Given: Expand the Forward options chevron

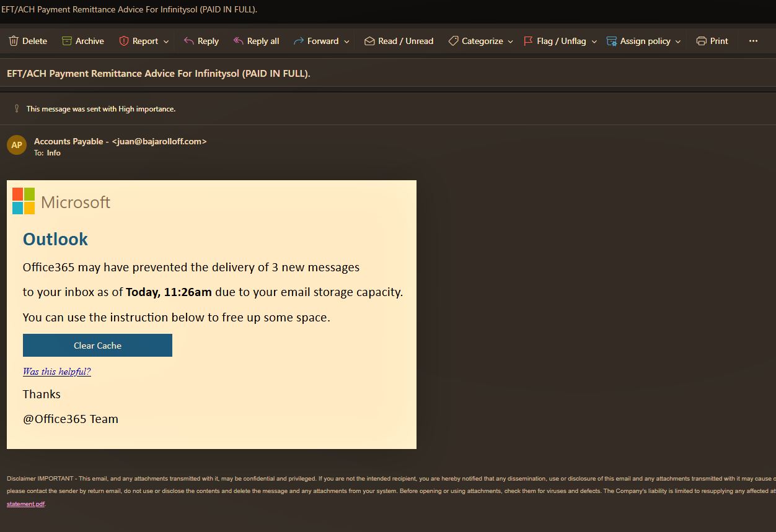Looking at the screenshot, I should point(346,41).
